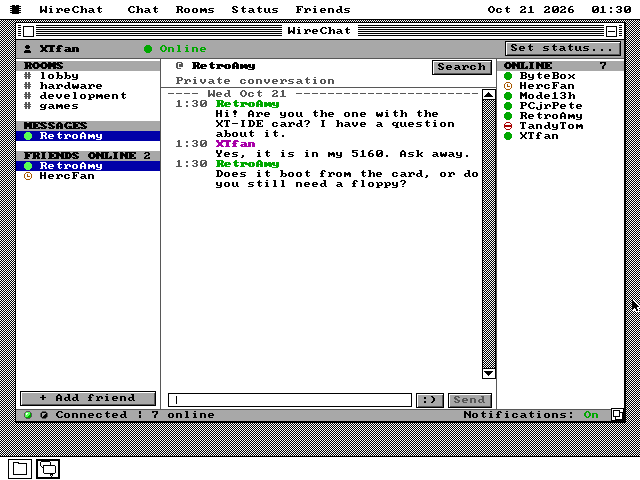
Task: Select HercFan in the online list
Action: tap(560, 86)
